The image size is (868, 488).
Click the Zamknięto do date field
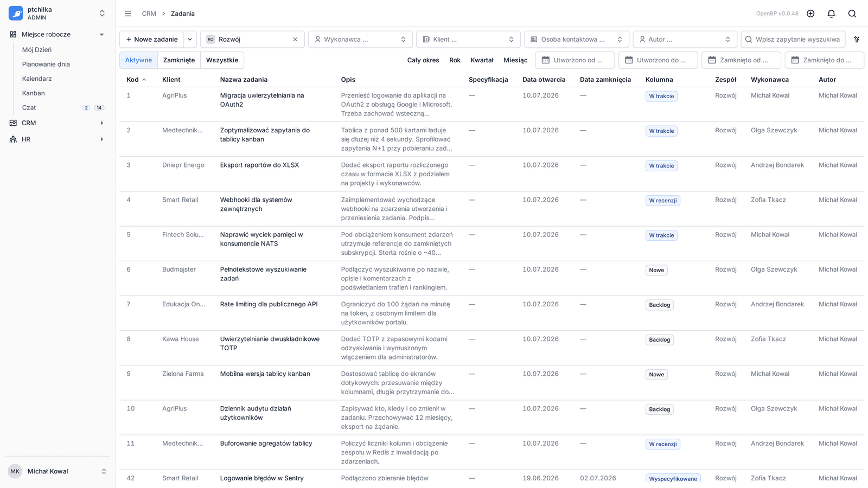coord(824,60)
